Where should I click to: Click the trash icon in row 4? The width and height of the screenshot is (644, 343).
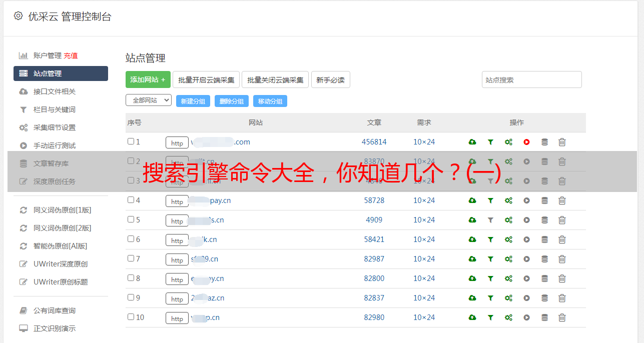tap(562, 200)
